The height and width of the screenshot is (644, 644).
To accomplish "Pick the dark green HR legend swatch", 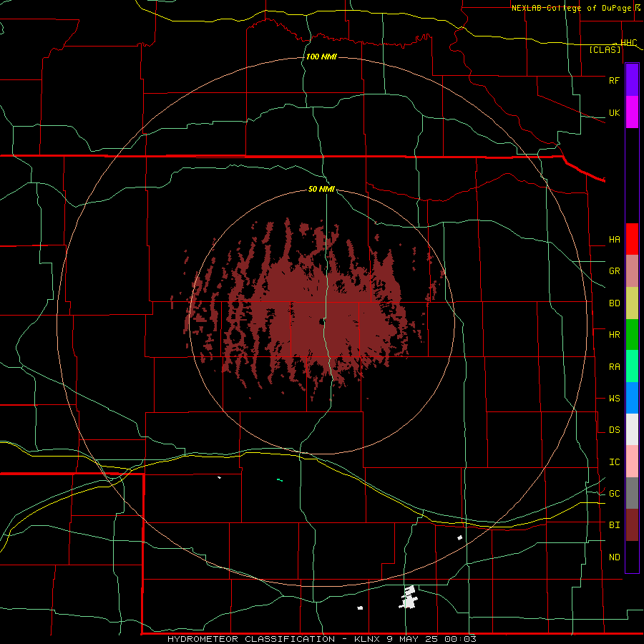I will tap(632, 335).
